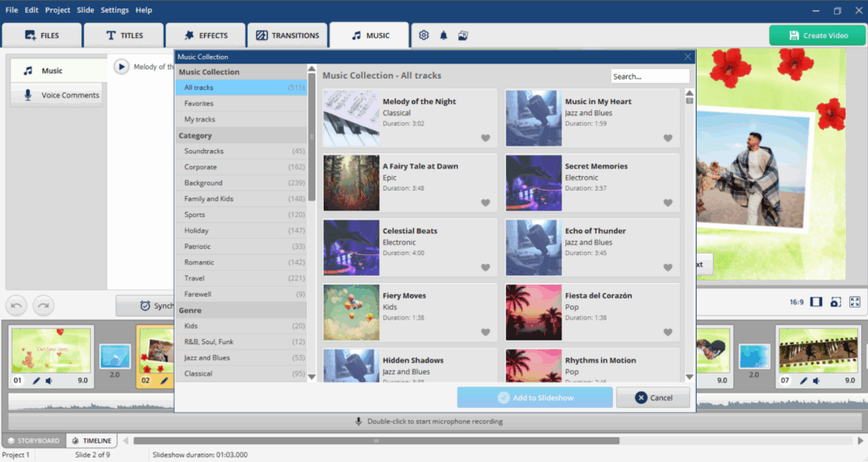Screen dimensions: 868x462
Task: Click the undo arrow button
Action: point(16,303)
